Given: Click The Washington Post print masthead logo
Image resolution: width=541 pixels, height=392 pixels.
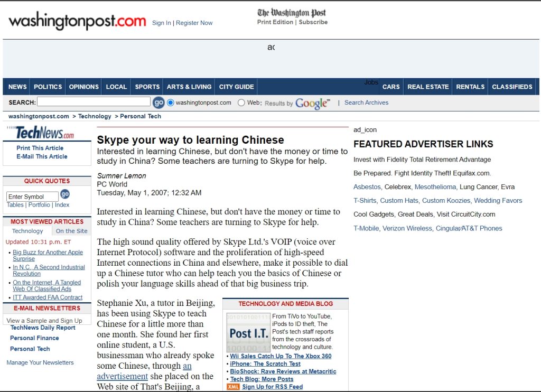Looking at the screenshot, I should [x=292, y=13].
